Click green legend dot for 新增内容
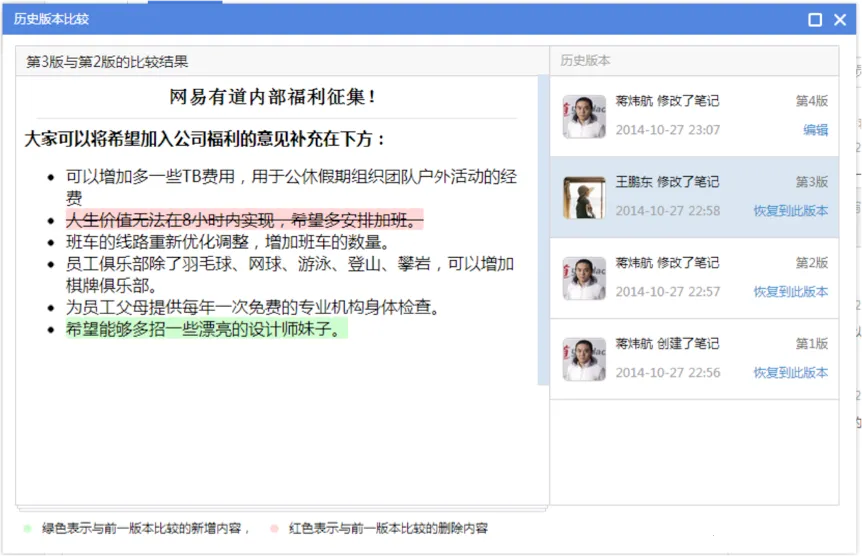This screenshot has width=862, height=556. pos(27,529)
